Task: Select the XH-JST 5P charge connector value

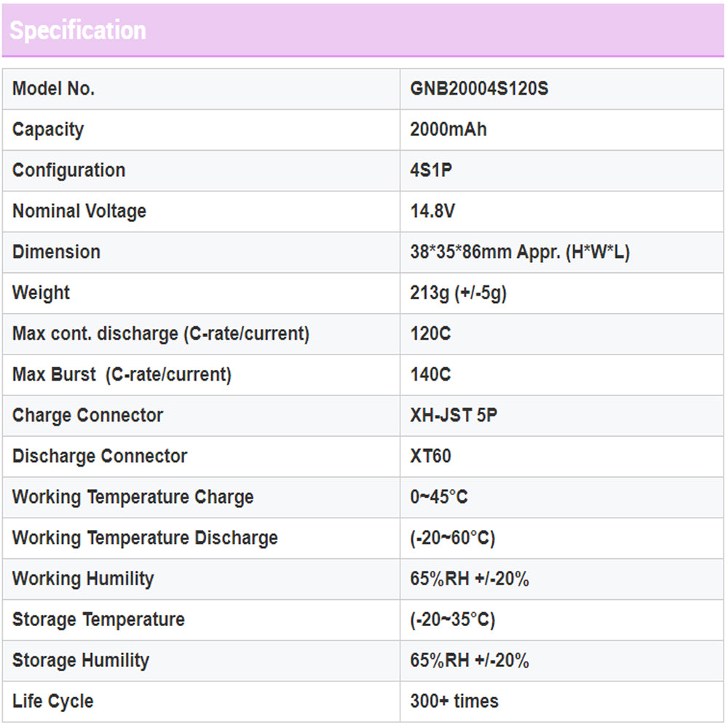Action: (x=454, y=415)
